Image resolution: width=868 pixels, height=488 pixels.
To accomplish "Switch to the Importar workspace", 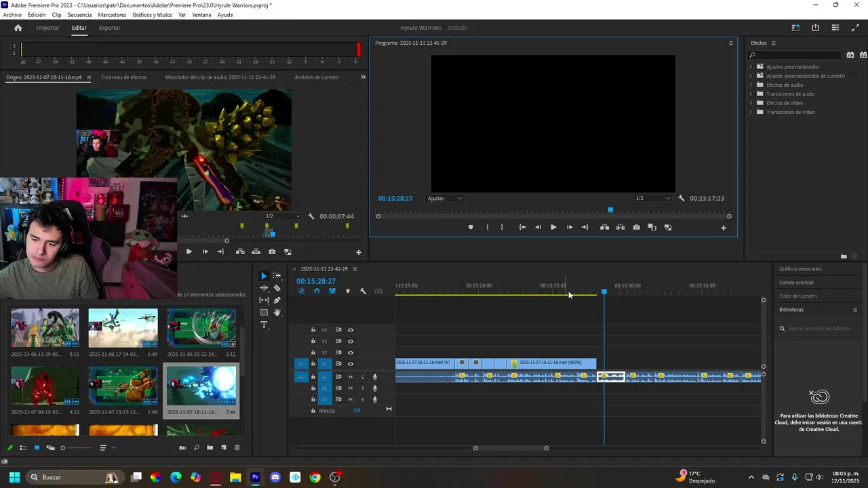I will tap(47, 28).
